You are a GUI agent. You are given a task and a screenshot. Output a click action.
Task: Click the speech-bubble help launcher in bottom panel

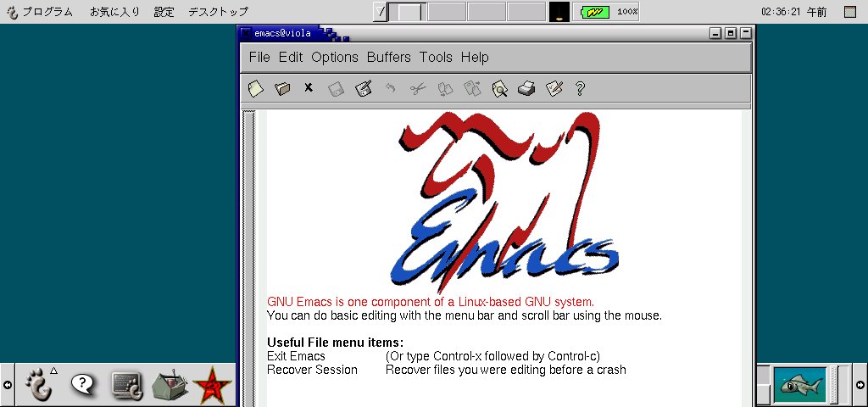84,384
